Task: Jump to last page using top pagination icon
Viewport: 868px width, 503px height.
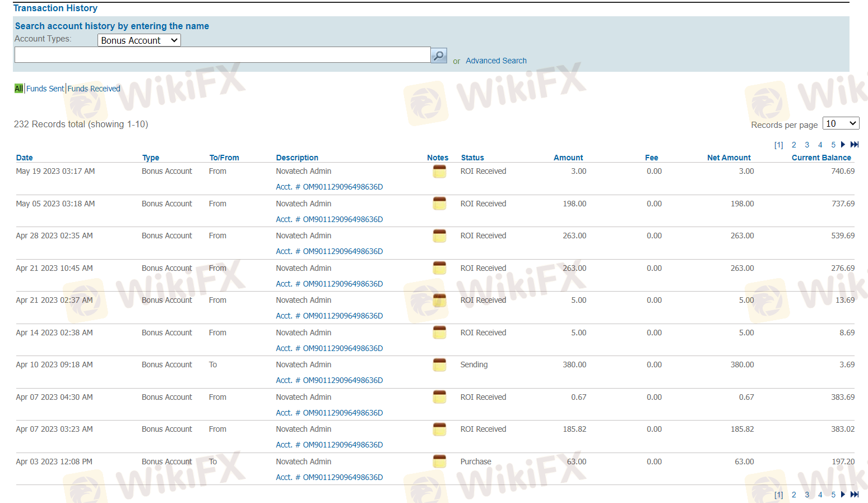Action: coord(855,145)
